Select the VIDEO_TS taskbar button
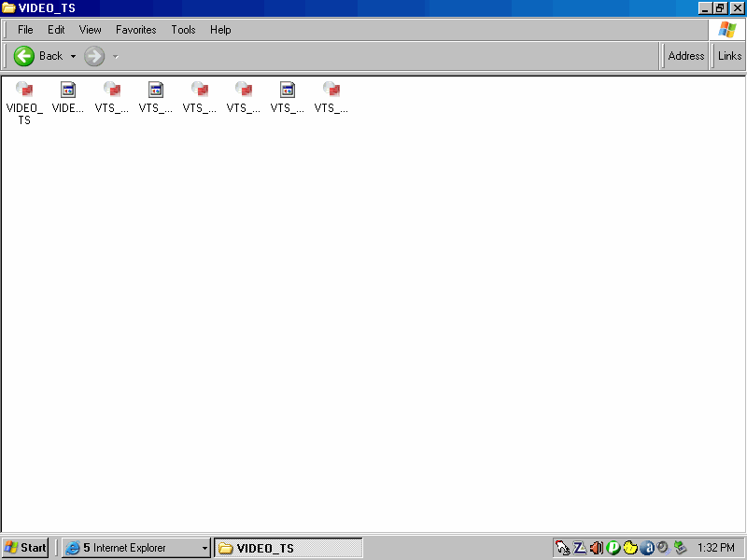Viewport: 747px width, 560px height. tap(289, 548)
